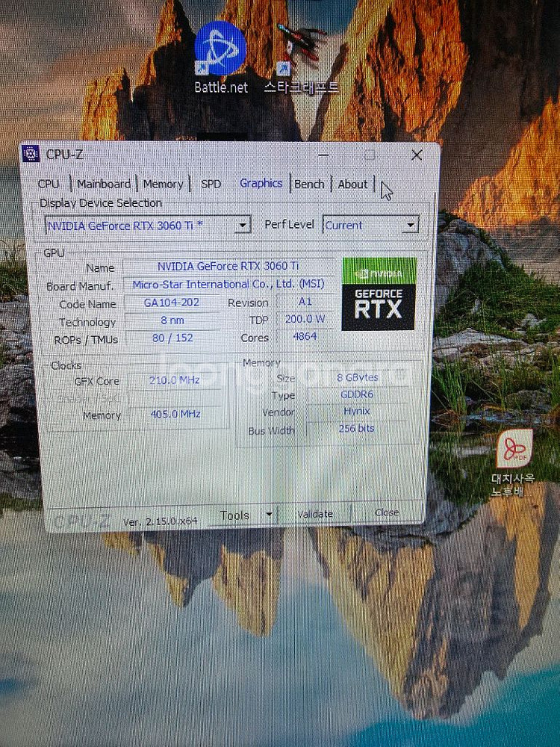The image size is (560, 747).
Task: Click the CPU-Z title bar app icon
Action: tap(31, 154)
